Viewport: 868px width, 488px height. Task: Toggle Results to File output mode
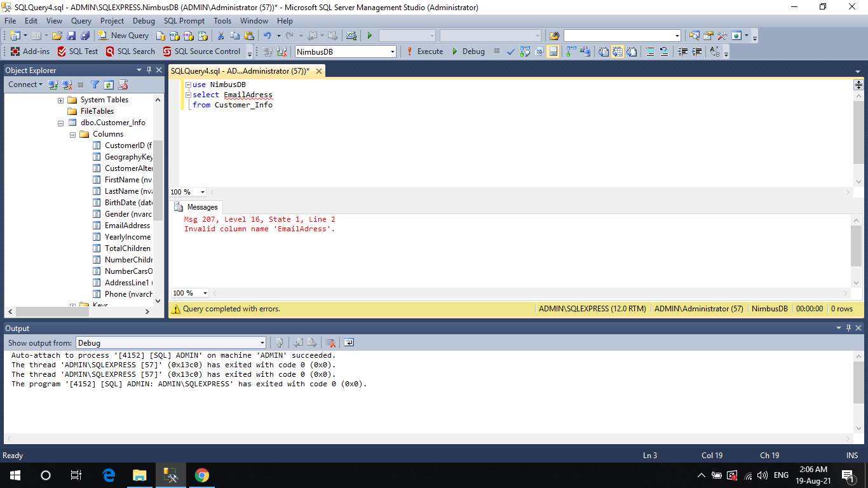click(632, 51)
